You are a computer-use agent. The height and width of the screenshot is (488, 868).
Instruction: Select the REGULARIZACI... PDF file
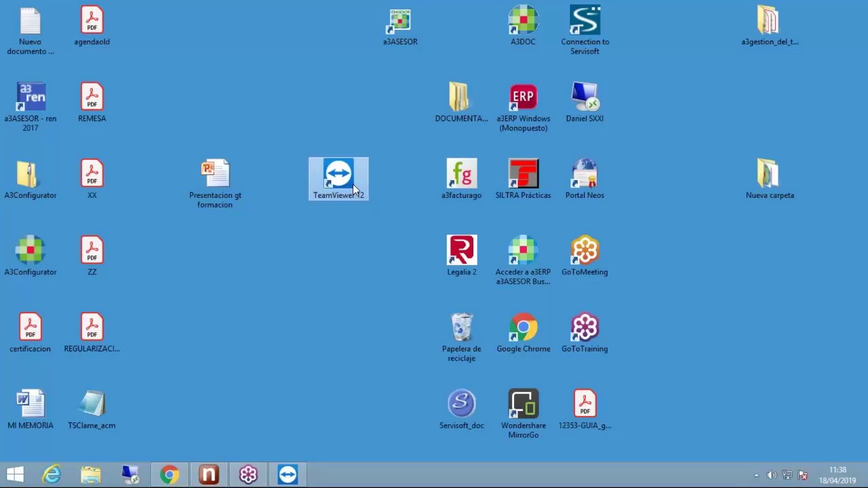pos(92,333)
